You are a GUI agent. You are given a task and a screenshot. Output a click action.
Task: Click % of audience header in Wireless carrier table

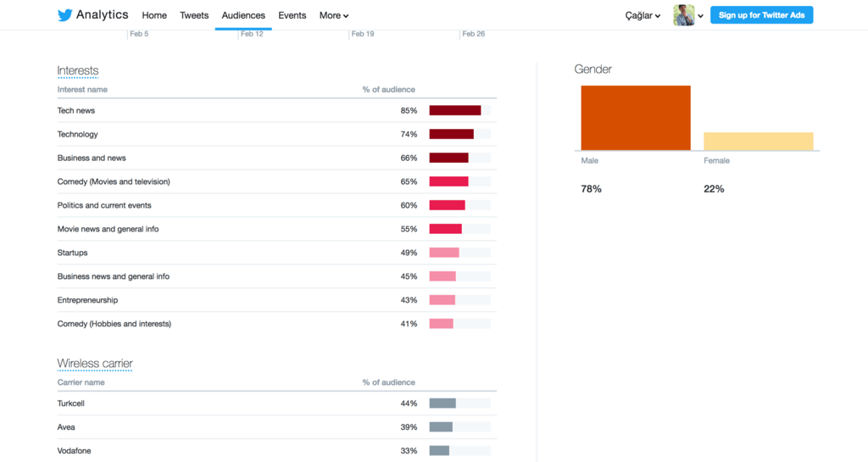pos(388,382)
